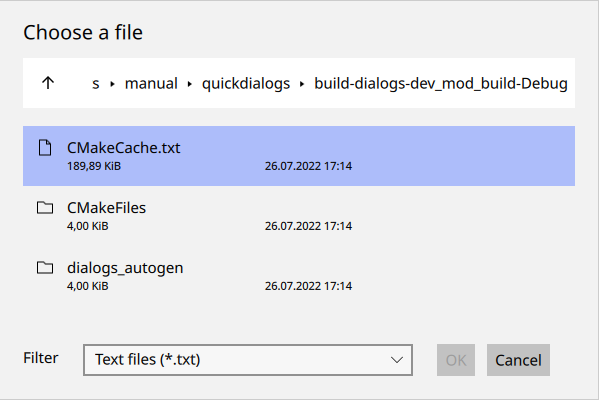The height and width of the screenshot is (401, 599).
Task: Open the dialogs_autogen folder entry
Action: tap(299, 276)
